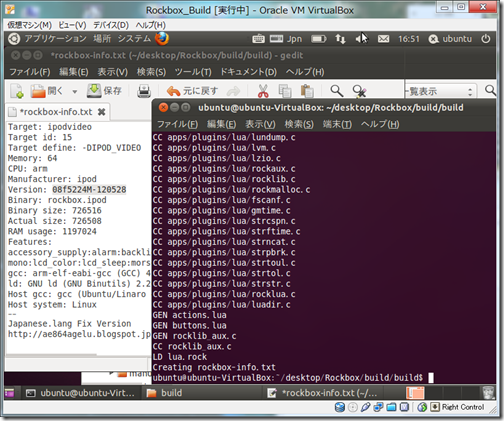Image resolution: width=504 pixels, height=421 pixels.
Task: Click the find and replace icon
Action: pos(359,91)
